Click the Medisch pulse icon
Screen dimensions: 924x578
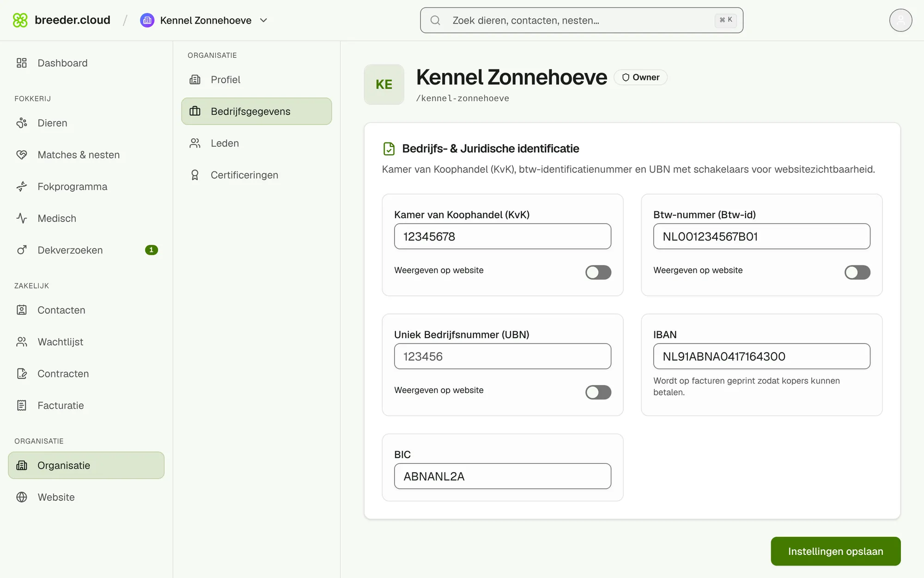(22, 218)
